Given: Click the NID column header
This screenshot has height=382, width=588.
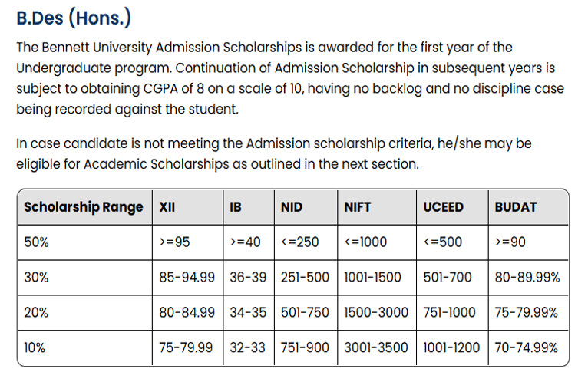Looking at the screenshot, I should [x=292, y=207].
